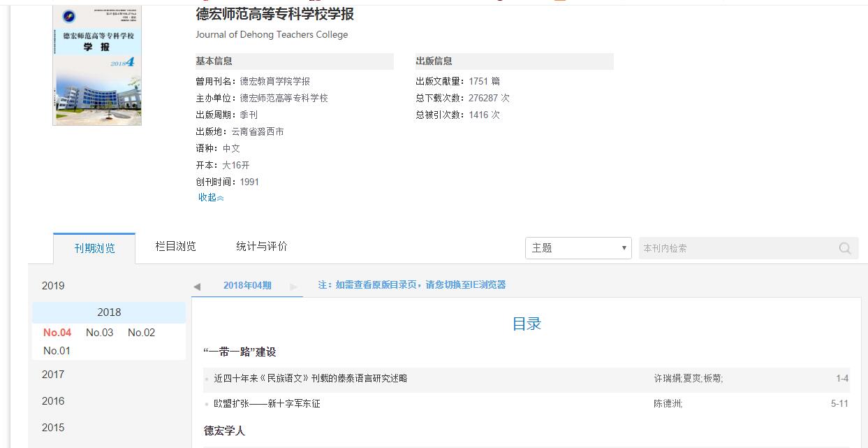Expand year 2016 in issue list
Viewport: 868px width, 448px height.
pos(53,401)
